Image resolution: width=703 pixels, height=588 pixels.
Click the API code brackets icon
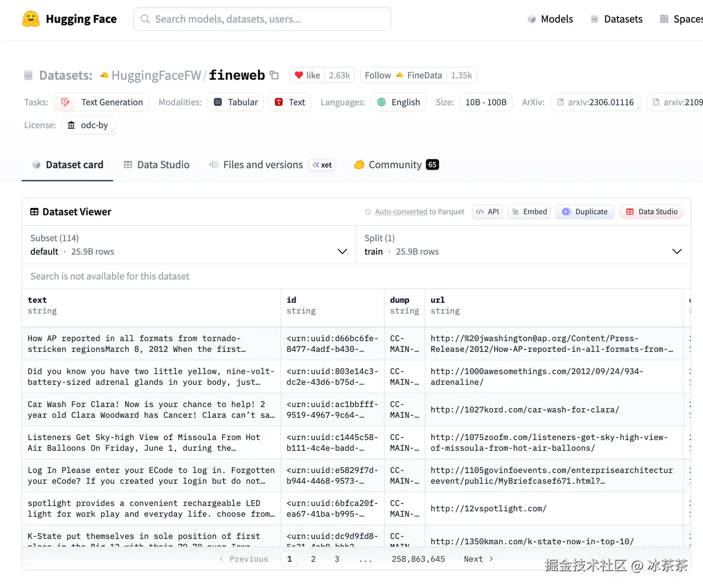pyautogui.click(x=480, y=212)
